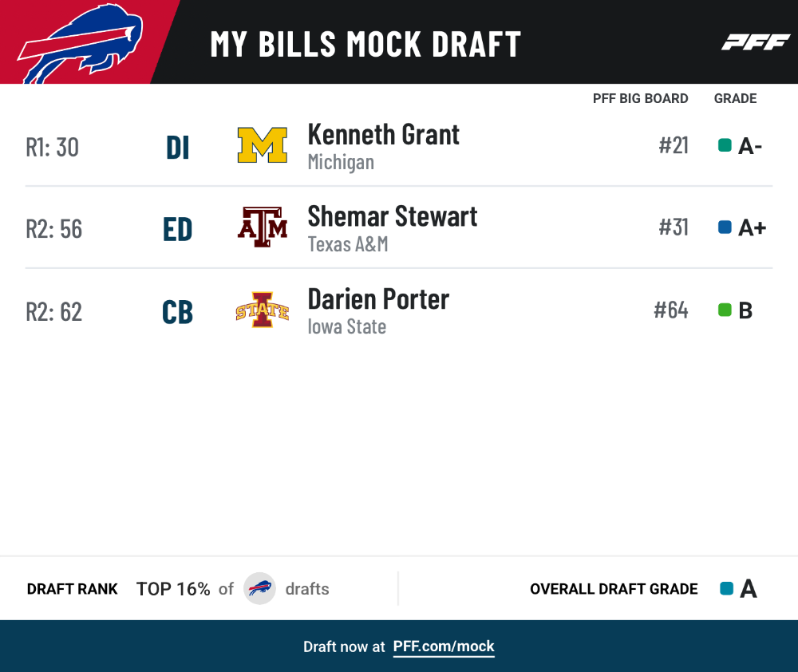Click the Iowa State team logo
The image size is (798, 672).
click(262, 310)
